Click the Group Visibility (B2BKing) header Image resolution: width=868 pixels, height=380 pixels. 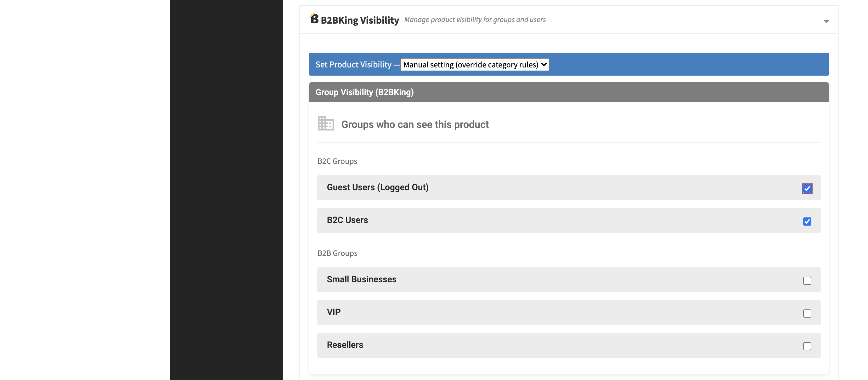coord(568,92)
